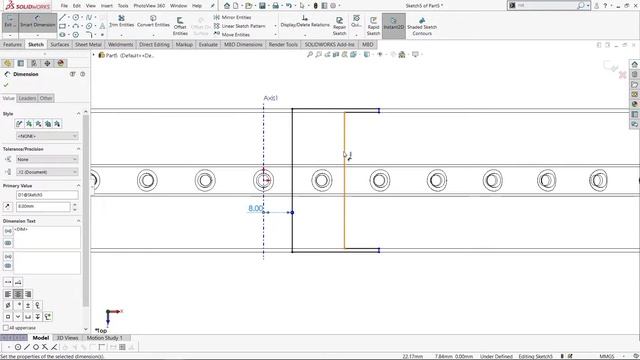
Task: Click the Cancel sketch red X corner
Action: [x=622, y=75]
